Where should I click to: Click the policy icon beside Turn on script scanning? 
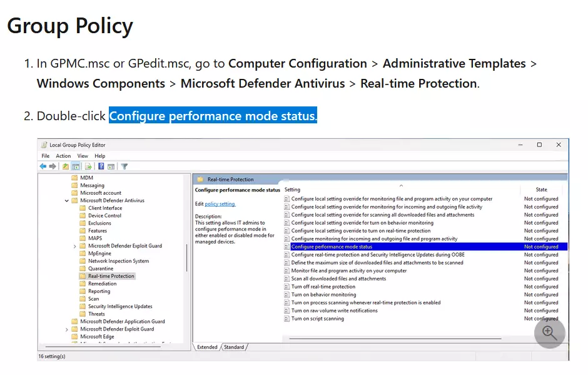(287, 318)
